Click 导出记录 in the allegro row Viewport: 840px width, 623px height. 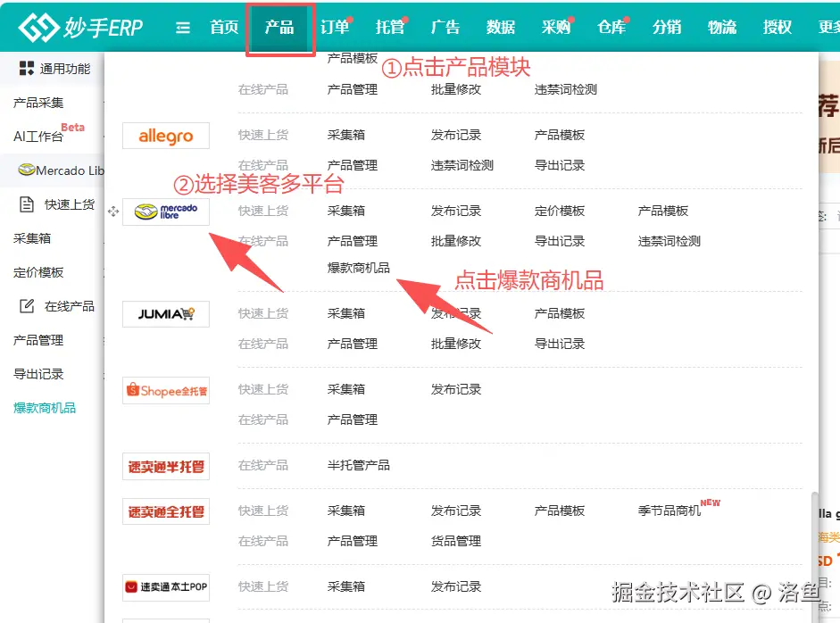point(560,165)
